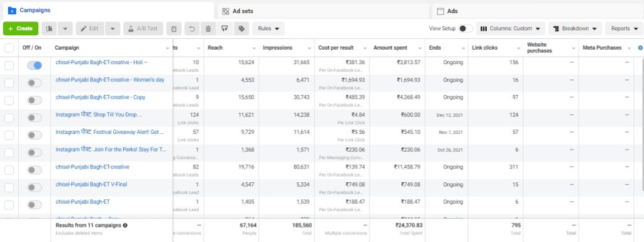Click the export icon beside the trash

[225, 29]
